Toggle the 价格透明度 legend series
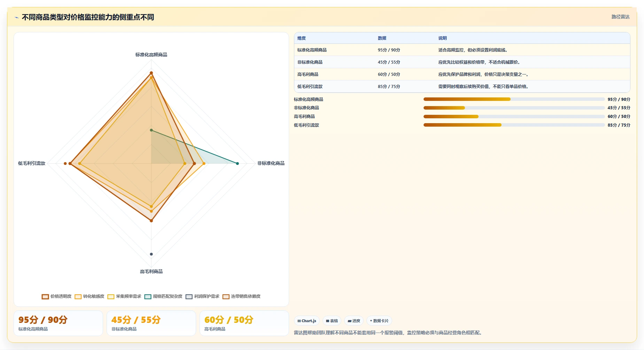 coord(56,296)
